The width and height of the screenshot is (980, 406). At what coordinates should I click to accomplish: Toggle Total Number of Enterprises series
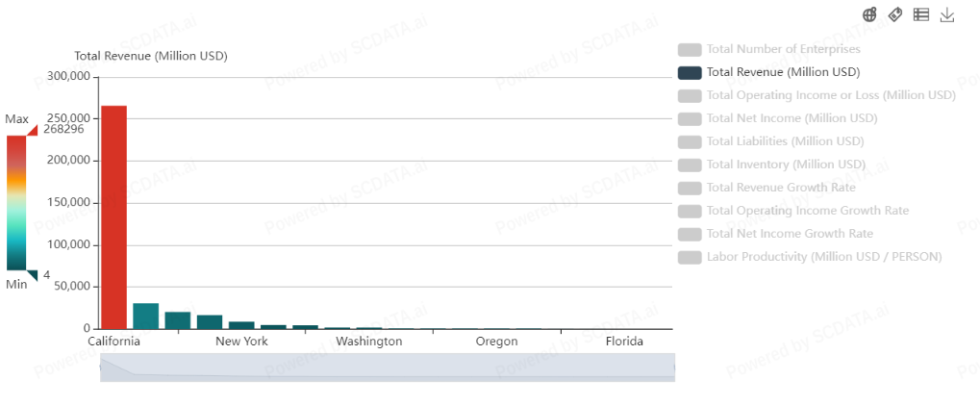point(690,49)
